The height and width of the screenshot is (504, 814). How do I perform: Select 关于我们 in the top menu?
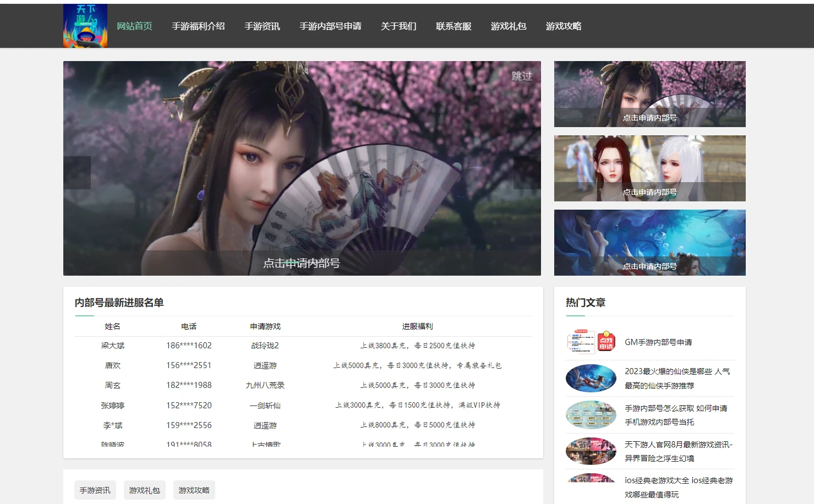[398, 26]
